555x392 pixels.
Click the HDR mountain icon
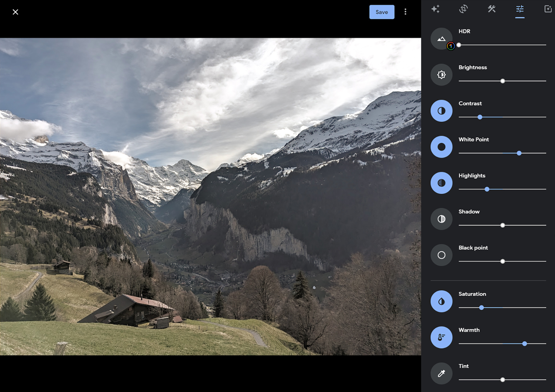pos(441,38)
